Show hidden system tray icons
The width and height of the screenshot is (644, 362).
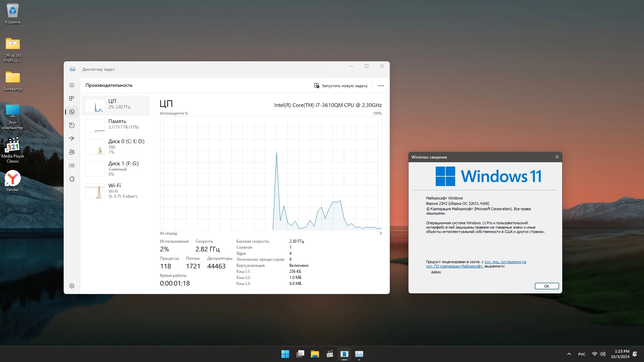coord(569,354)
